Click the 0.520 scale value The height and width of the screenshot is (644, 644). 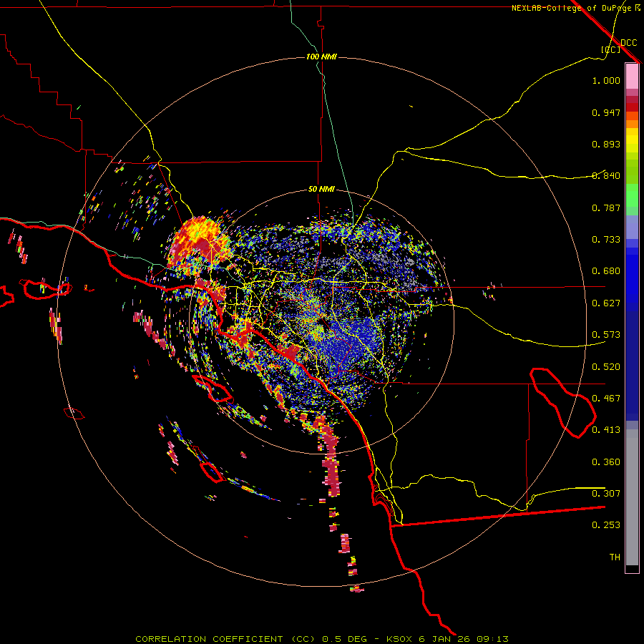tap(606, 367)
